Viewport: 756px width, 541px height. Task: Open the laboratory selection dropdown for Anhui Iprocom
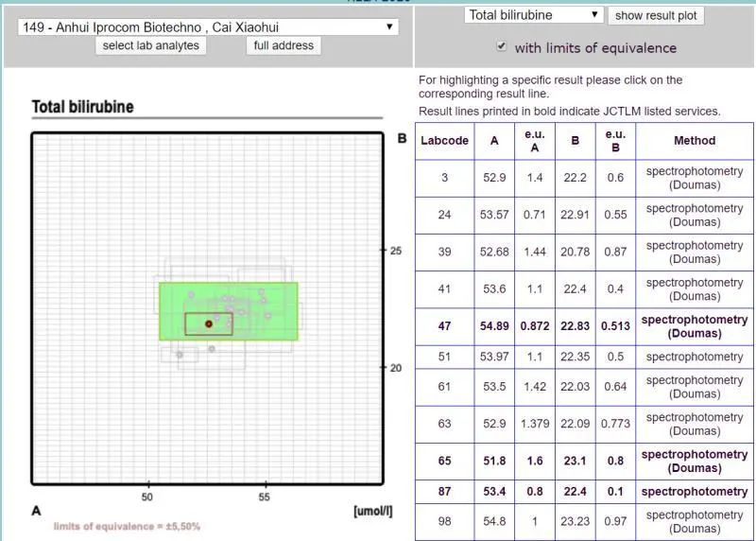[208, 27]
